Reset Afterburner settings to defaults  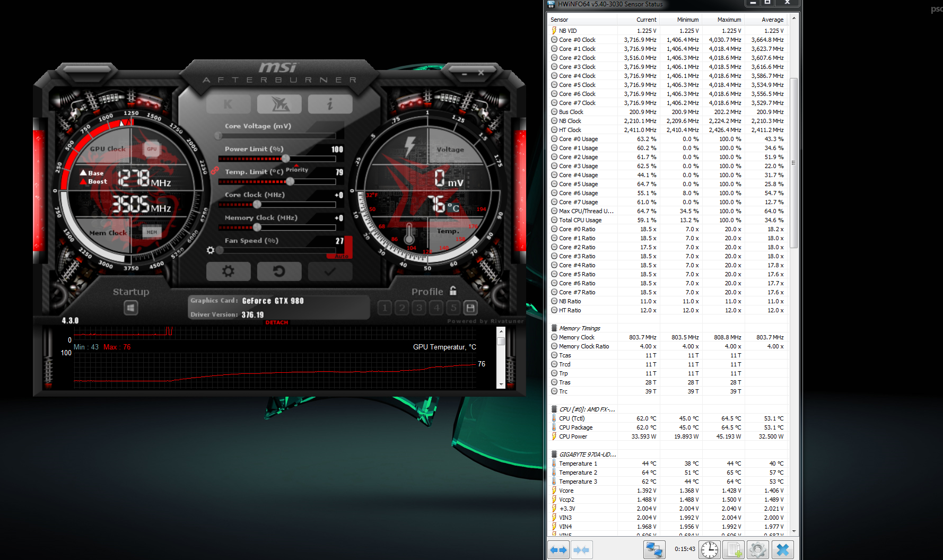[x=279, y=272]
